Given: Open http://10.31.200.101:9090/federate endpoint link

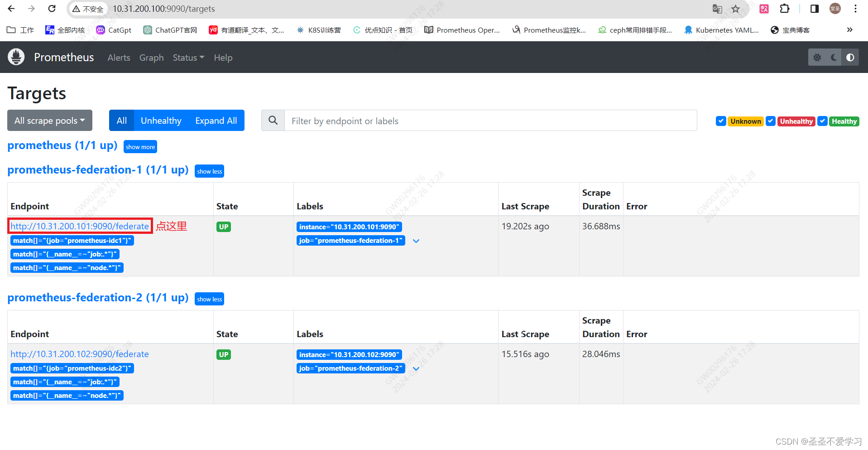Looking at the screenshot, I should tap(80, 226).
